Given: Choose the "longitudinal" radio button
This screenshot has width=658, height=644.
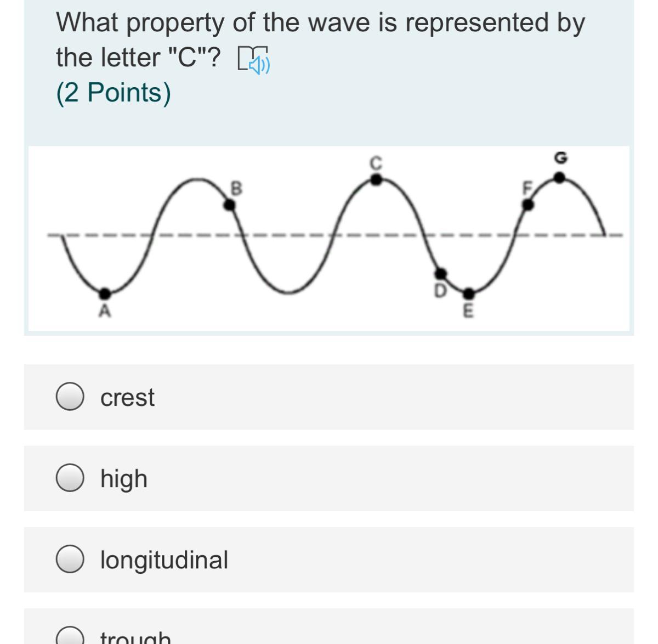Looking at the screenshot, I should 70,559.
